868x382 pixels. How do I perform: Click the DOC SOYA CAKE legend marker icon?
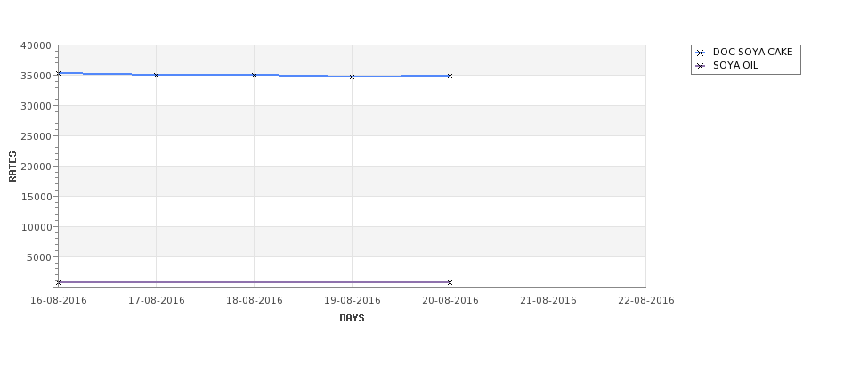coord(700,53)
